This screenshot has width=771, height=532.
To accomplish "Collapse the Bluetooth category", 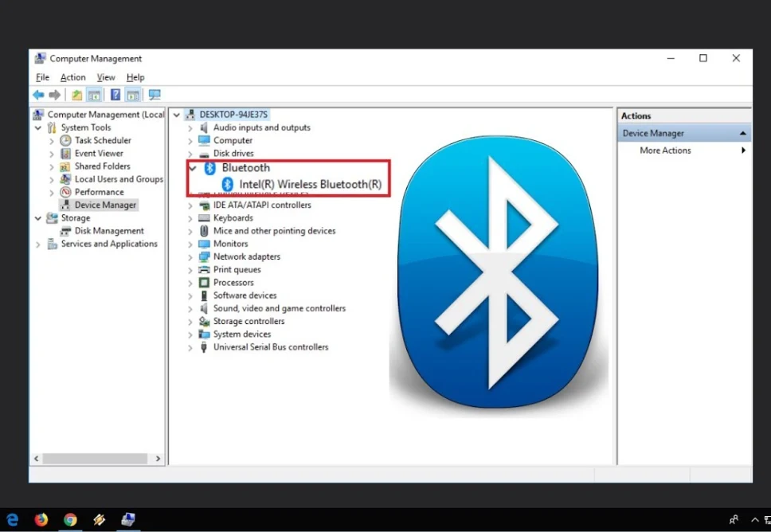I will [193, 168].
